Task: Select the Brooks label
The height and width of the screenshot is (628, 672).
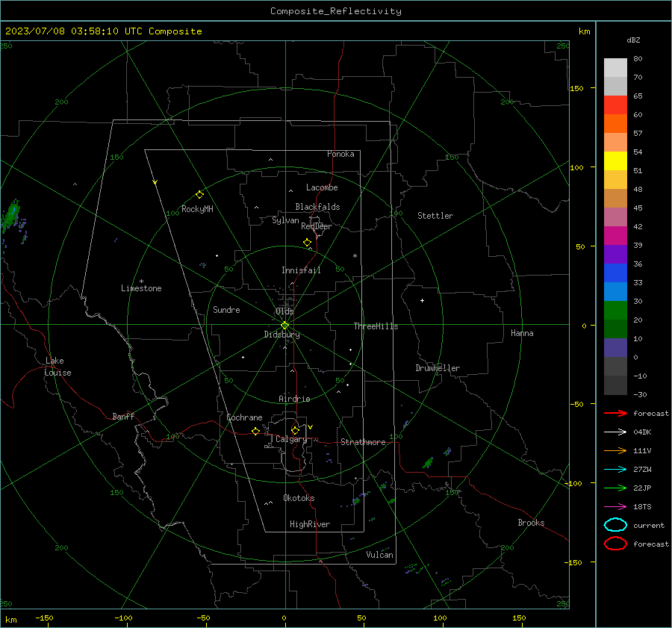Action: point(531,523)
